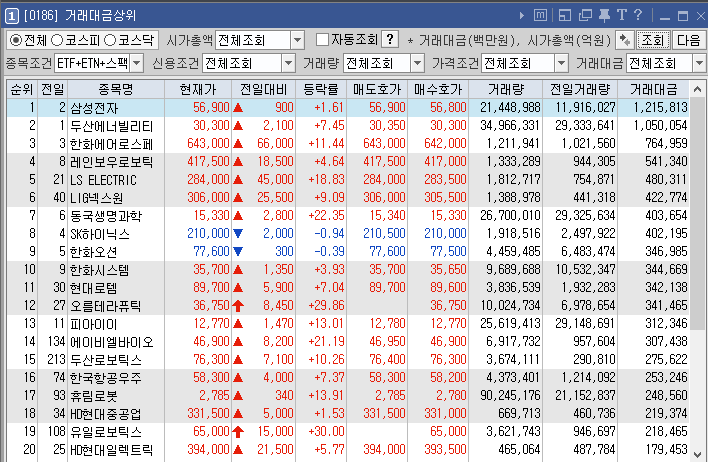Click the window number 1 icon in title bar
The image size is (708, 462).
click(11, 16)
